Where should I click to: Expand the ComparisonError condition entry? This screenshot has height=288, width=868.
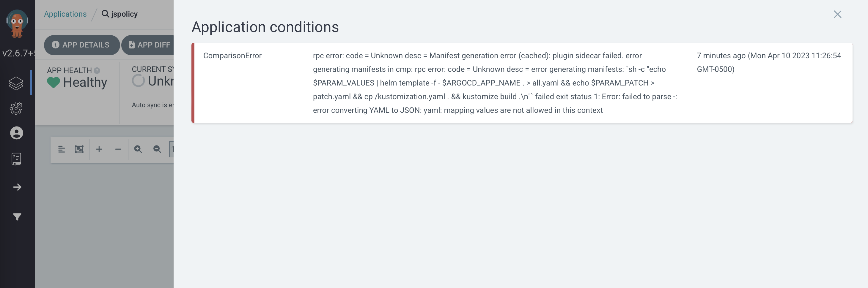(232, 56)
